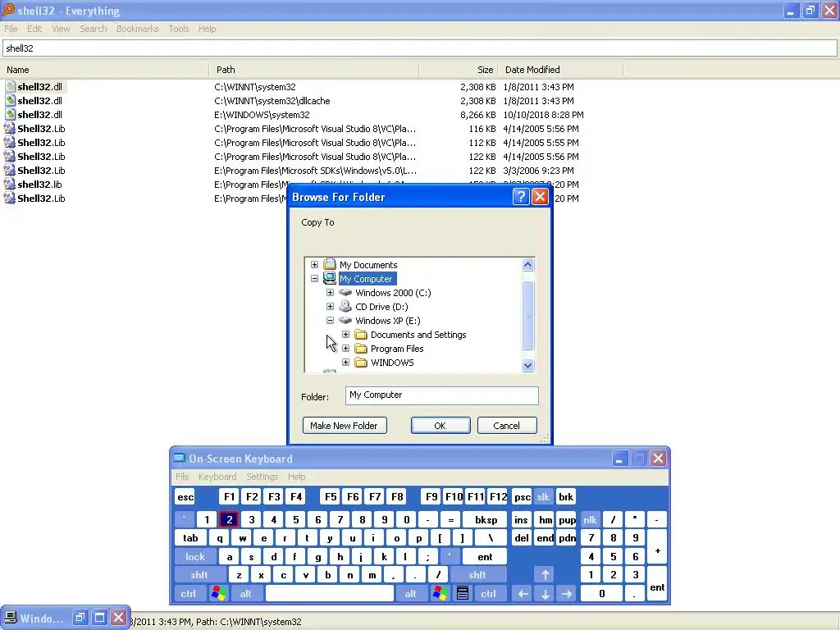Click the right Windows logo key on keyboard
The height and width of the screenshot is (630, 840).
point(441,593)
